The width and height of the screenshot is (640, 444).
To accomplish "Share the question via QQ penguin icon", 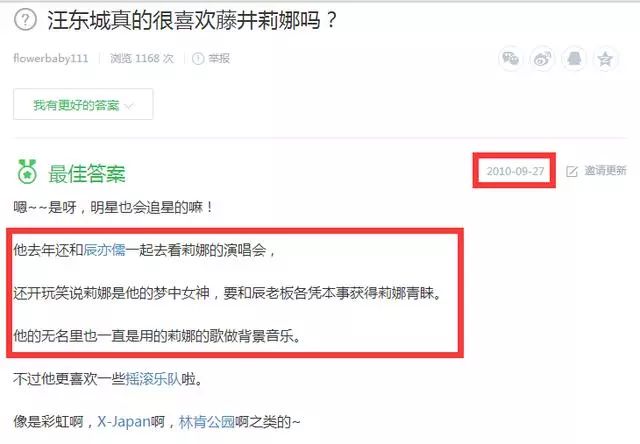I will [x=574, y=58].
